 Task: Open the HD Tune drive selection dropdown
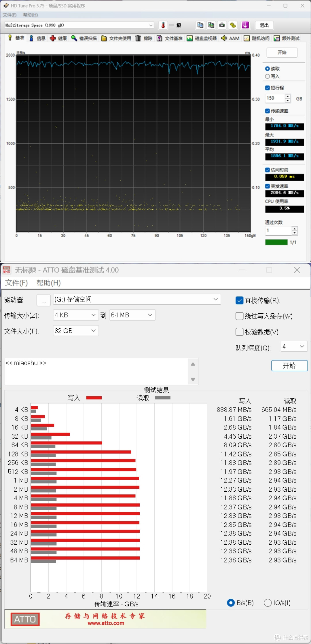pyautogui.click(x=79, y=25)
